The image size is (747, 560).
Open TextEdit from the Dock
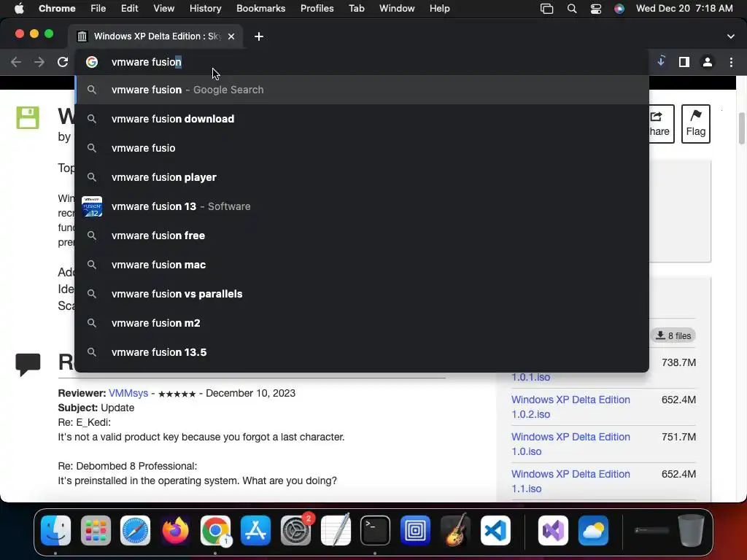(x=336, y=530)
